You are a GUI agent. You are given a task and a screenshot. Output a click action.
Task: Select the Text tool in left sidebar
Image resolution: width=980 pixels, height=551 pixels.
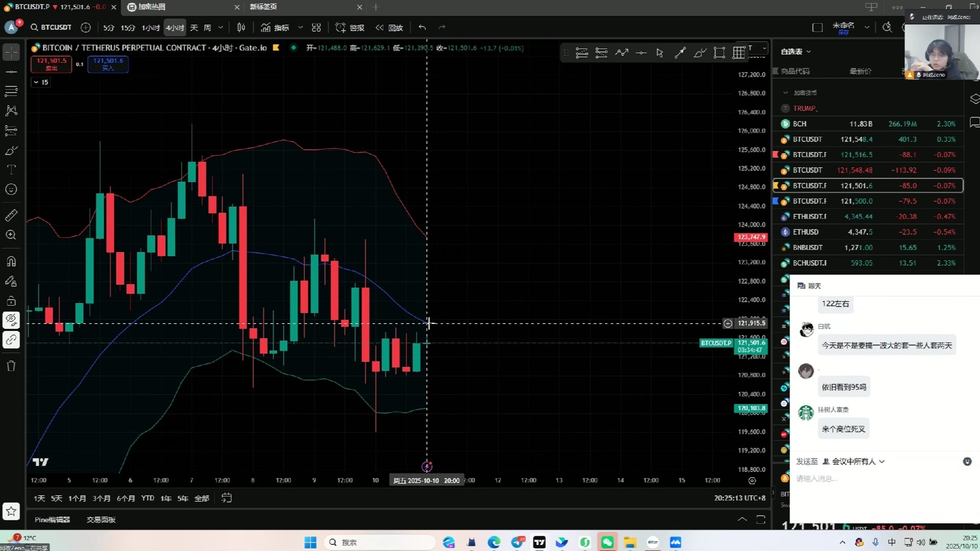point(11,170)
